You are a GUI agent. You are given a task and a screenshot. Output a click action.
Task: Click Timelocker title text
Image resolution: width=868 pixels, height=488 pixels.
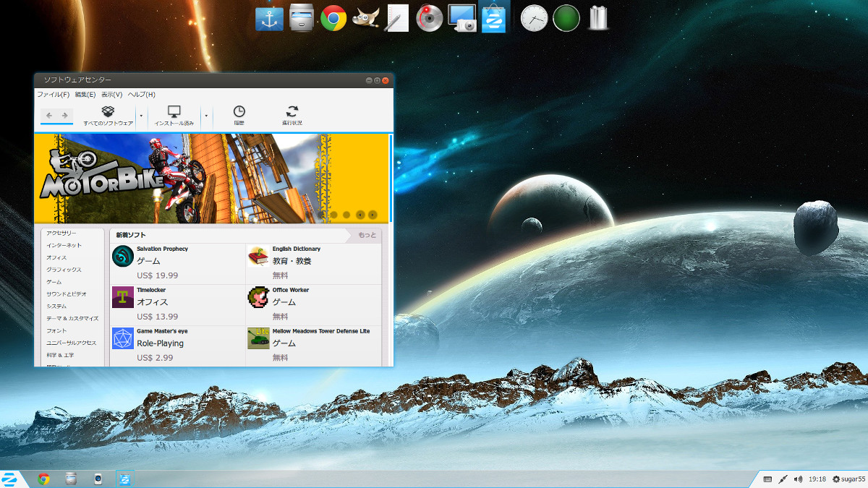(151, 290)
